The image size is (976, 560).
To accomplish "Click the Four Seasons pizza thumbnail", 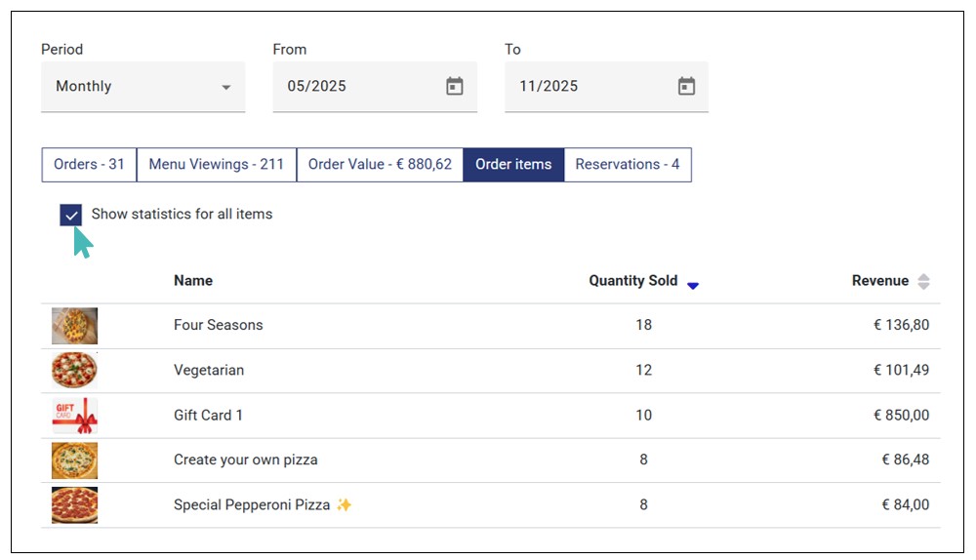I will pyautogui.click(x=74, y=326).
